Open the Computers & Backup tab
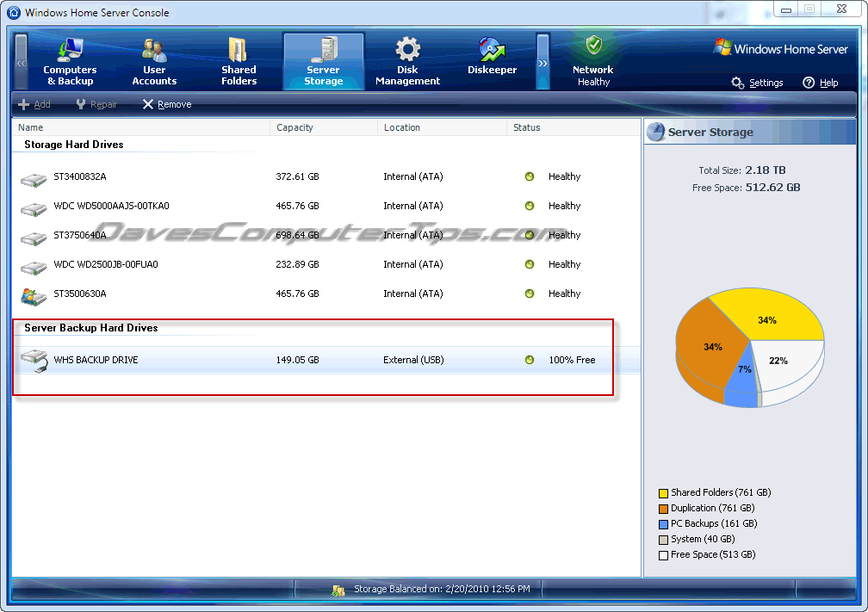Screen dimensions: 868x612 (x=70, y=61)
